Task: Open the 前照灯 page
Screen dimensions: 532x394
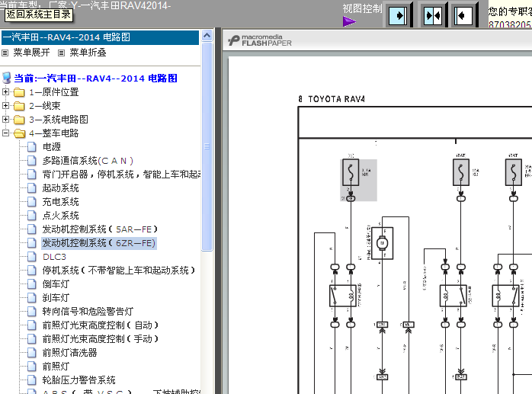Action: pos(56,367)
